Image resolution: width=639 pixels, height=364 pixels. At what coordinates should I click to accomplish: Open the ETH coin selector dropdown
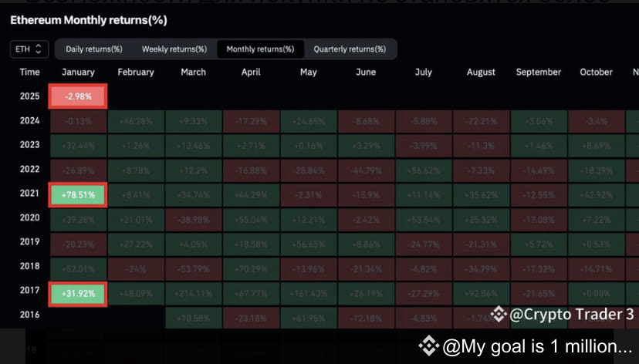(29, 49)
